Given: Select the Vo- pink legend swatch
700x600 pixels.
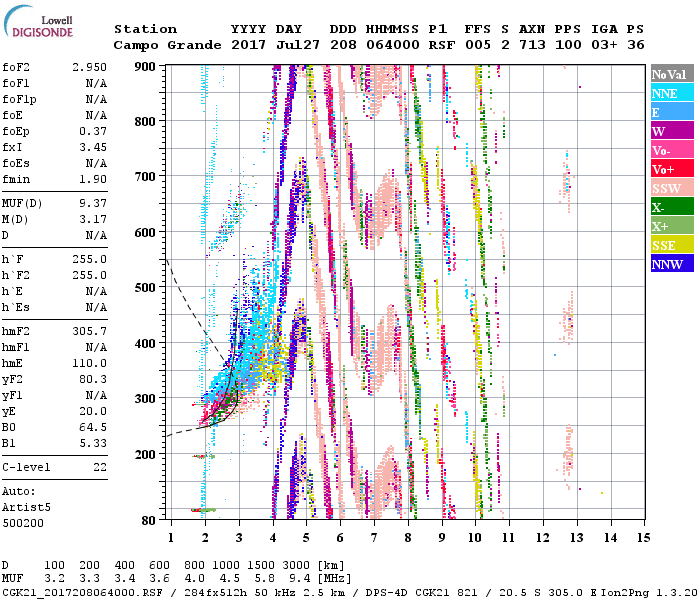Looking at the screenshot, I should pyautogui.click(x=672, y=150).
